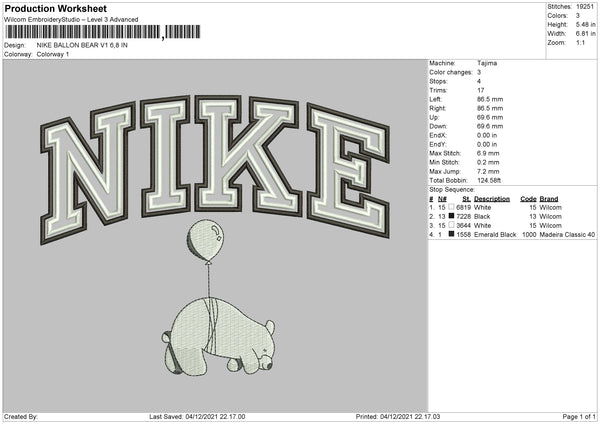
Task: Click the Zoom value '1:1'
Action: 580,42
